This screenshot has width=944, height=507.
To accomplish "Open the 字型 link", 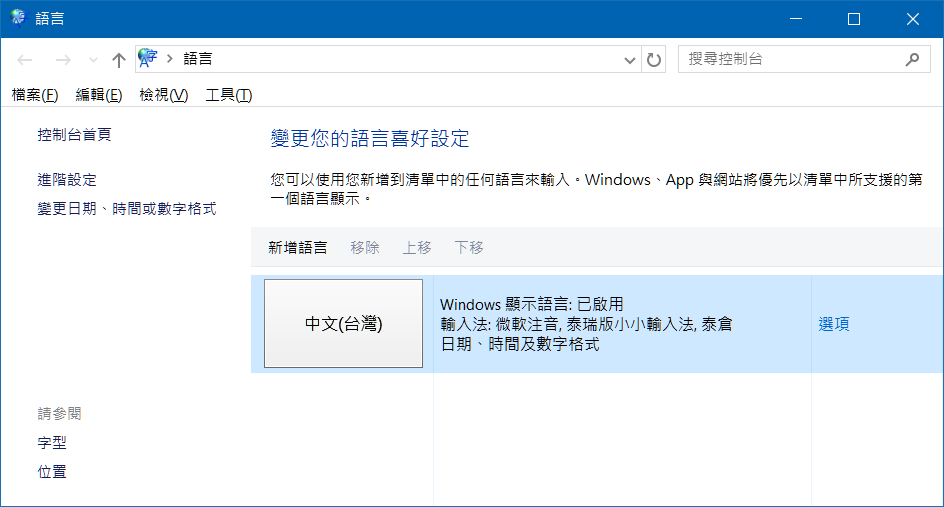I will pyautogui.click(x=52, y=443).
